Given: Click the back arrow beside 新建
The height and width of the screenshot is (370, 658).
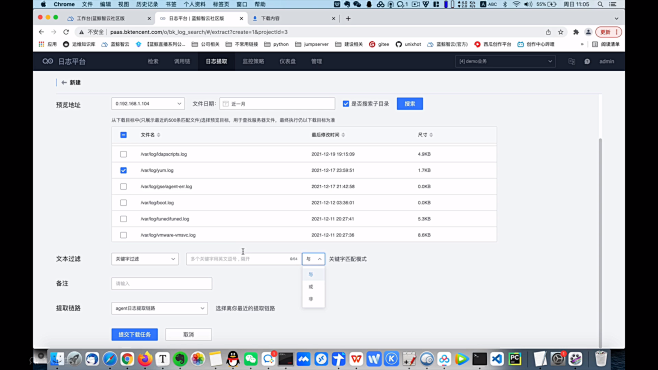Looking at the screenshot, I should 64,83.
